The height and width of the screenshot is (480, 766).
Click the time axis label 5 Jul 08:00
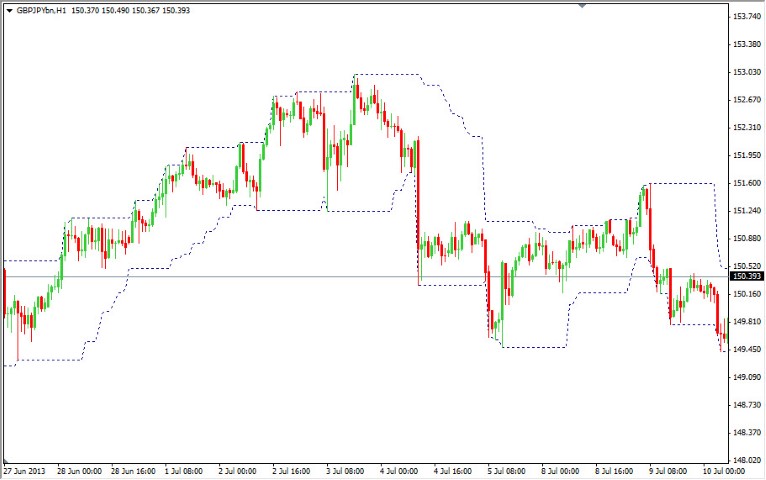pos(506,471)
